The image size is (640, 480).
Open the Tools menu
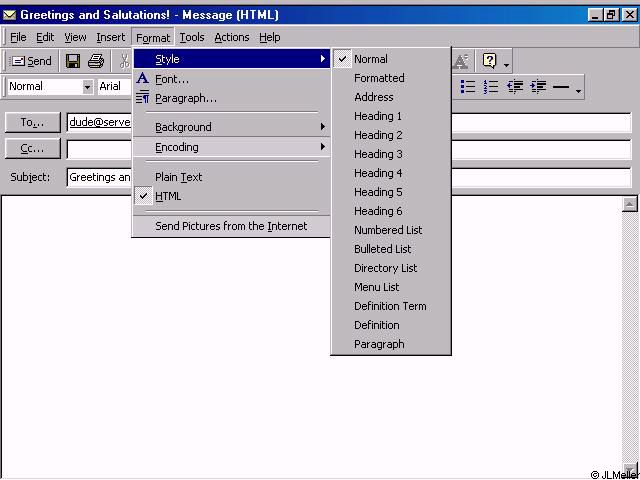tap(192, 37)
